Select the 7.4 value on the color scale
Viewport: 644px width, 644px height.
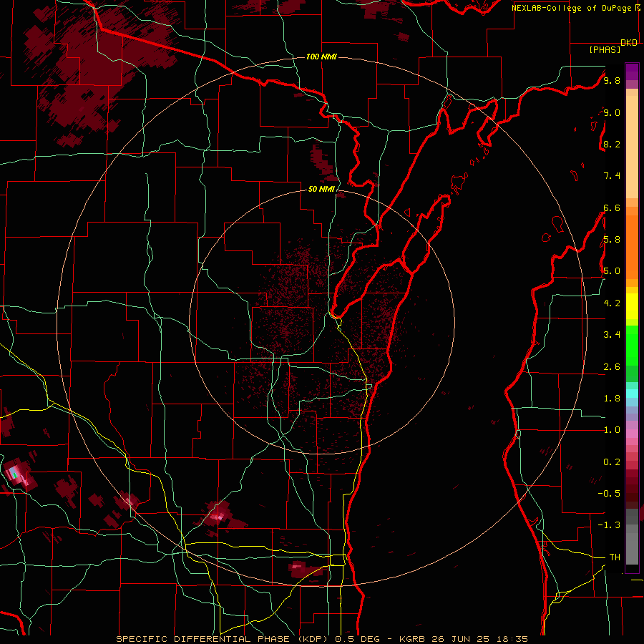(x=612, y=176)
